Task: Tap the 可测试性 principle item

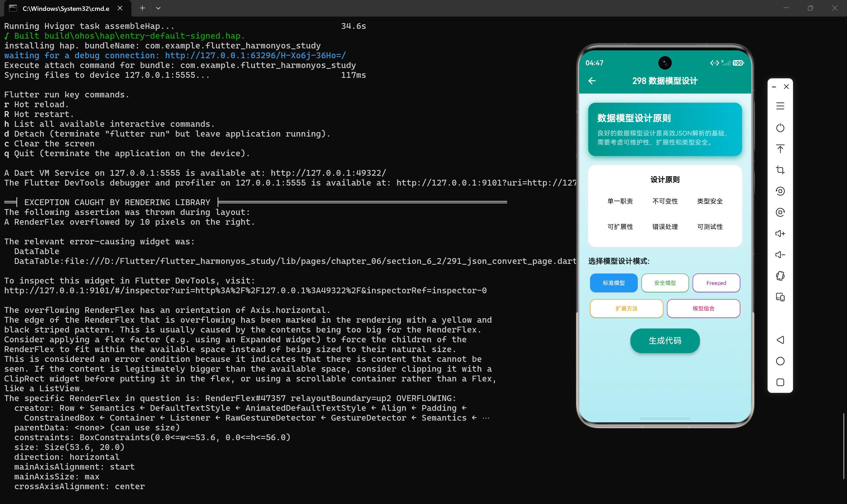Action: (710, 227)
